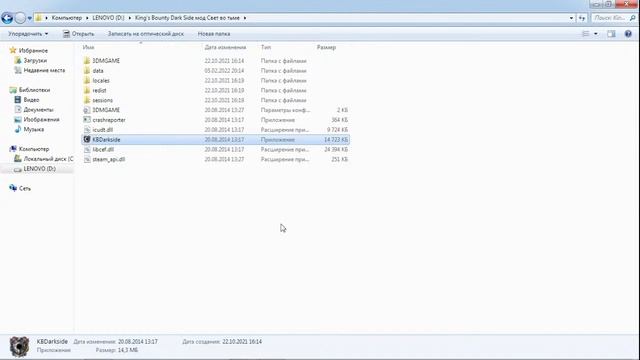Open the Упорядочить menu
The width and height of the screenshot is (640, 360).
click(x=28, y=34)
